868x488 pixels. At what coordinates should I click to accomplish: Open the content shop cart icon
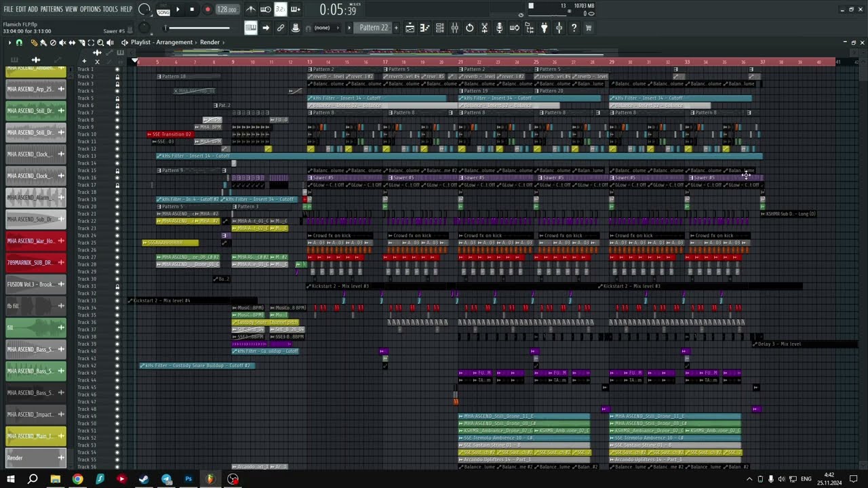(589, 28)
